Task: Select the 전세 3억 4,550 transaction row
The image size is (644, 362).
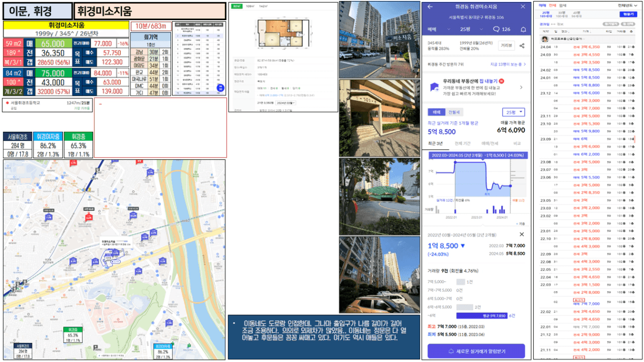Action: pos(587,54)
